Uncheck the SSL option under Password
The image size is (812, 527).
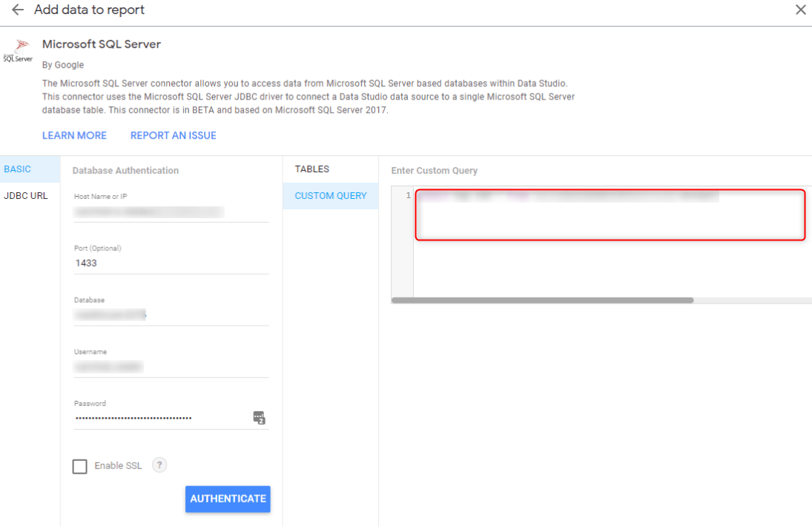(79, 465)
